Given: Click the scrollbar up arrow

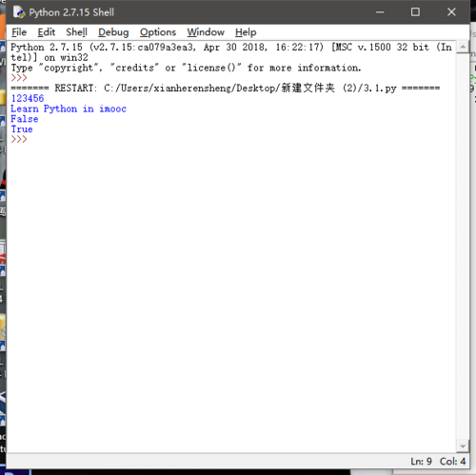Looking at the screenshot, I should tap(463, 48).
